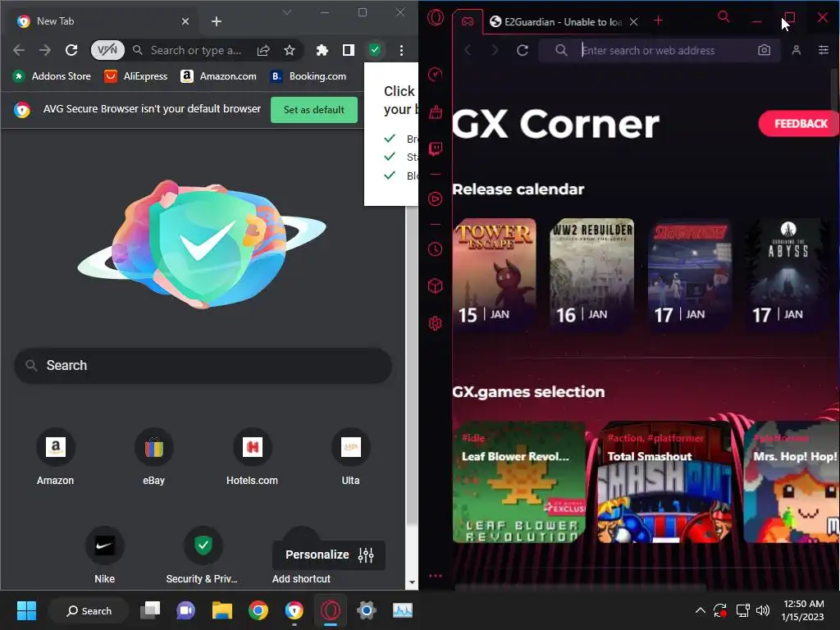
Task: Add a new tab with red plus in Opera
Action: coord(659,21)
